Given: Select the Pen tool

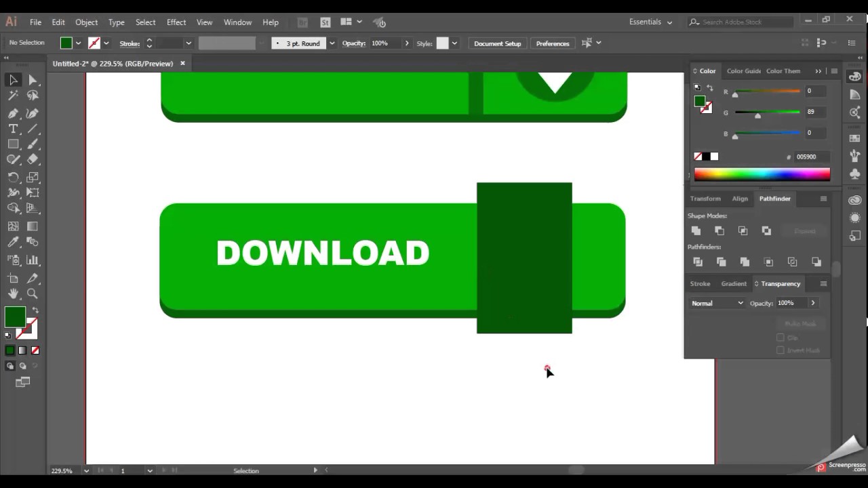Looking at the screenshot, I should (13, 113).
